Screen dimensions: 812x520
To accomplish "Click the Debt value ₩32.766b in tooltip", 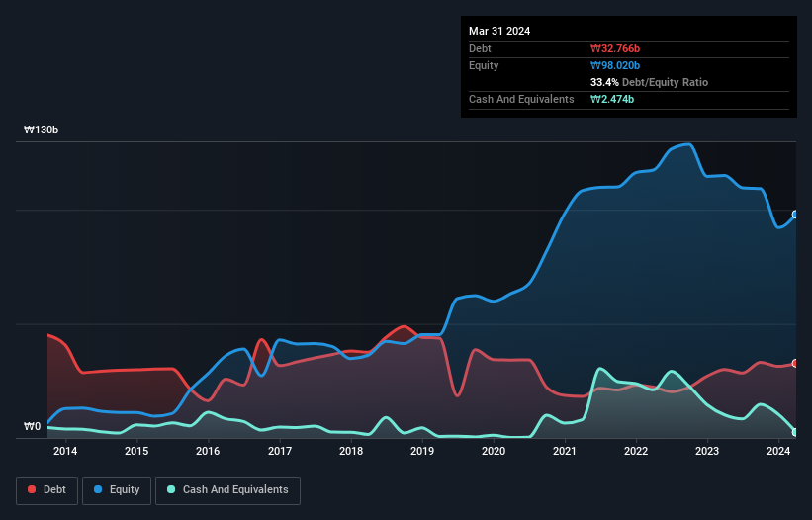I will click(615, 48).
